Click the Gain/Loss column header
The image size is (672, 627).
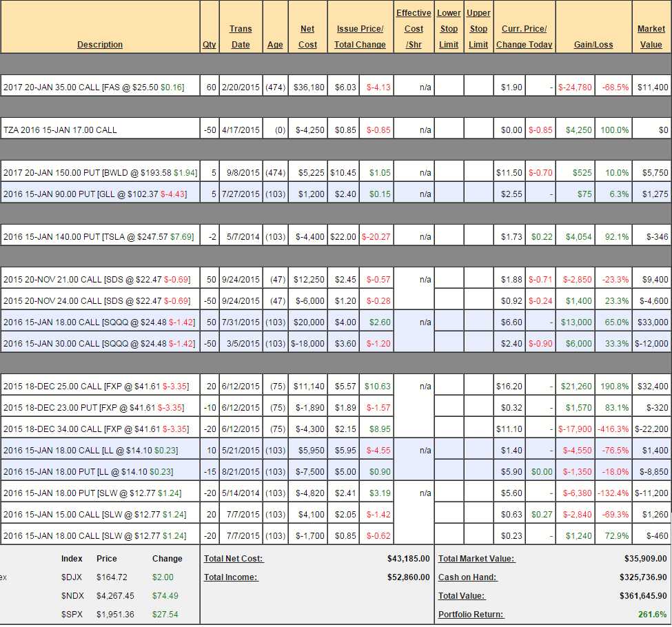point(593,45)
